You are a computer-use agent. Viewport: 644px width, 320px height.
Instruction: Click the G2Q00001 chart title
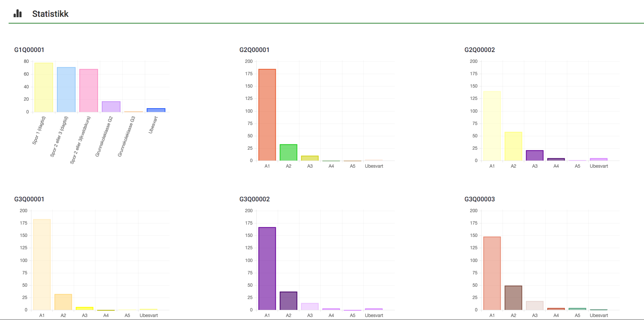(x=254, y=50)
